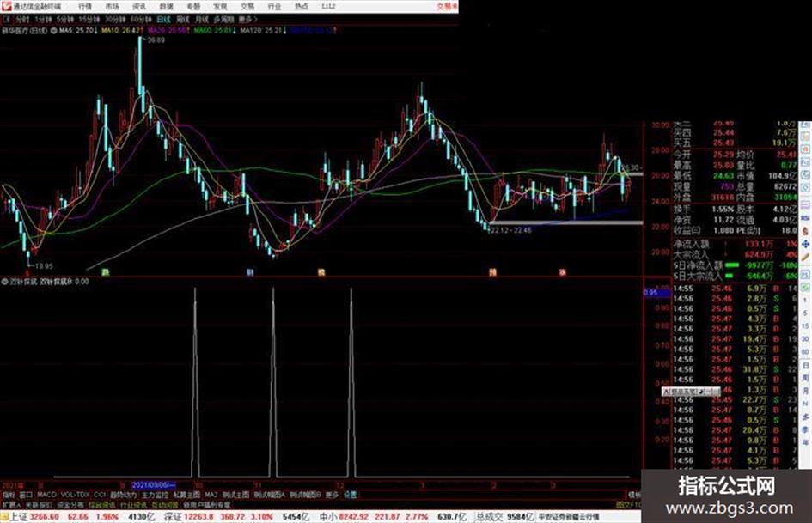The width and height of the screenshot is (812, 523).
Task: Select the RSI indicator icon in right sidebar
Action: click(x=805, y=217)
